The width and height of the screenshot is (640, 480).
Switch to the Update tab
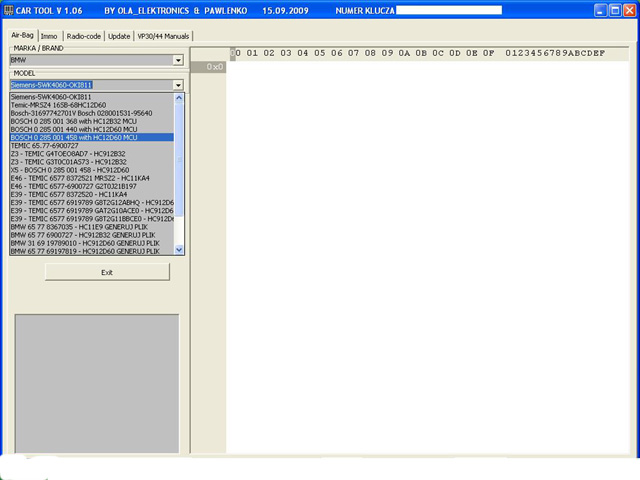119,36
